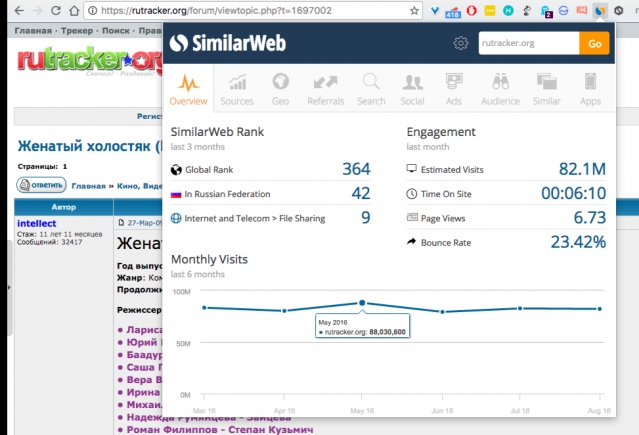Viewport: 639px width, 435px height.
Task: Expand the left sidebar arrow handle
Action: [9, 287]
